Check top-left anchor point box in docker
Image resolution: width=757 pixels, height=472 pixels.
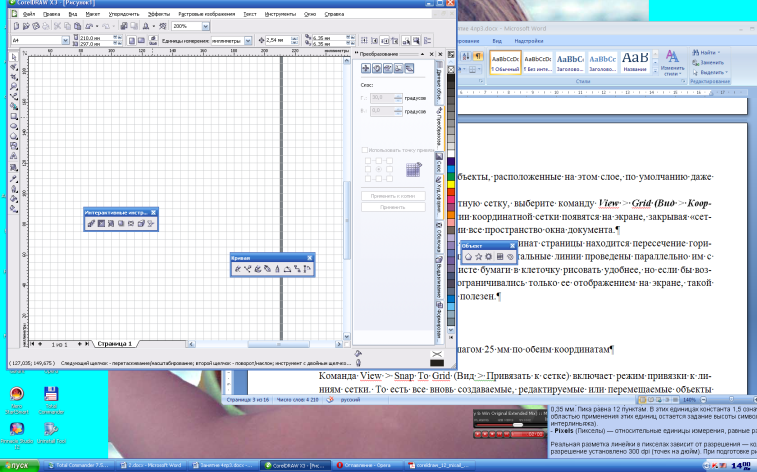pos(368,161)
